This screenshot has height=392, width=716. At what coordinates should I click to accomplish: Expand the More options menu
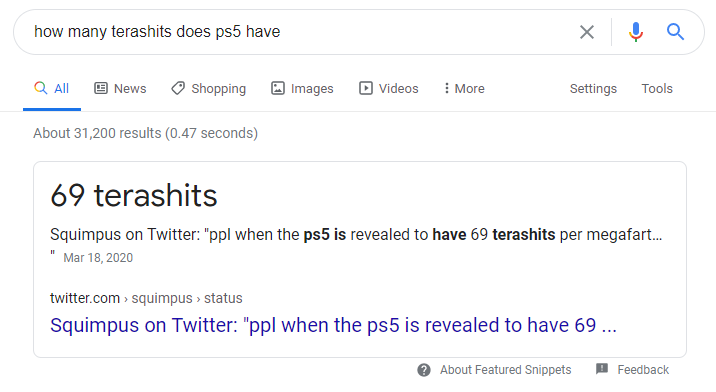[x=464, y=89]
